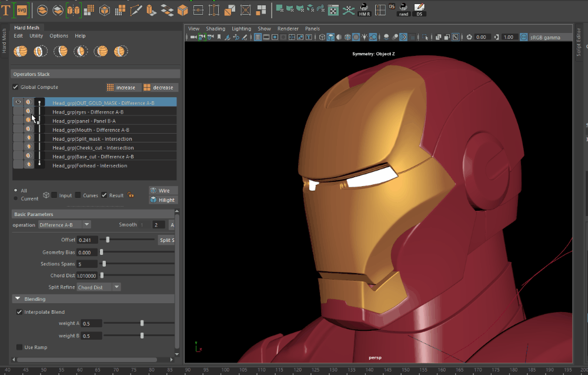Click the weight A slider handle
588x375 pixels.
(142, 323)
